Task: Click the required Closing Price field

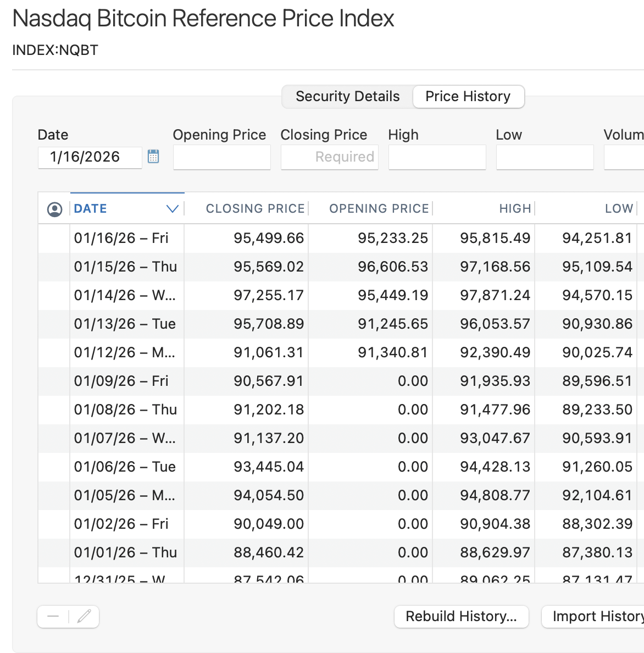Action: (329, 157)
